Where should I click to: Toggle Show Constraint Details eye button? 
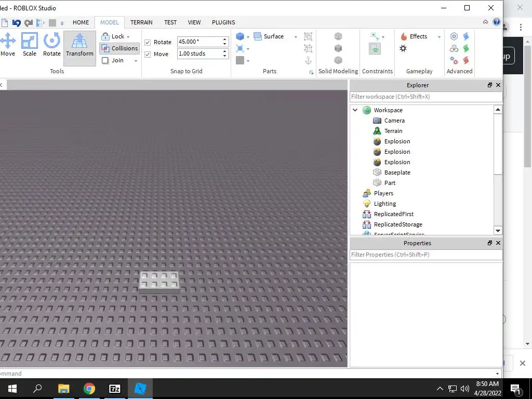[375, 48]
